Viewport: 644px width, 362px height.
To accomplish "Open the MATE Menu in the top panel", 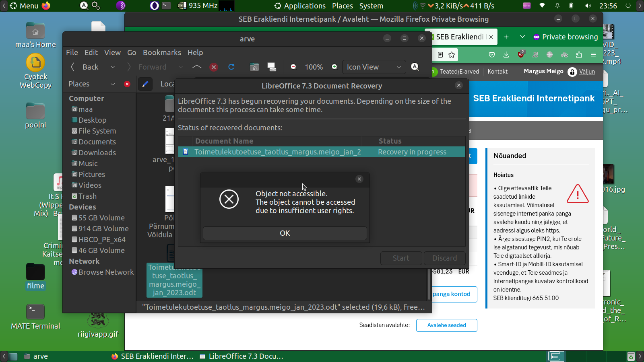I will coord(24,6).
